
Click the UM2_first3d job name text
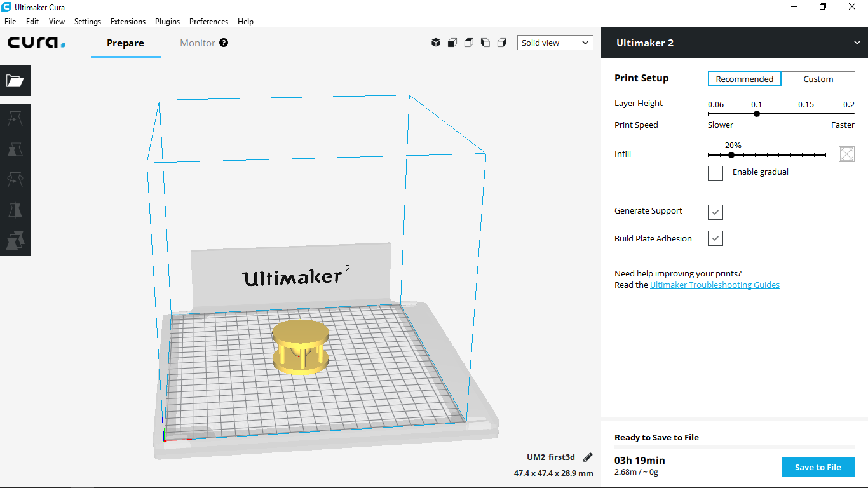click(x=550, y=457)
